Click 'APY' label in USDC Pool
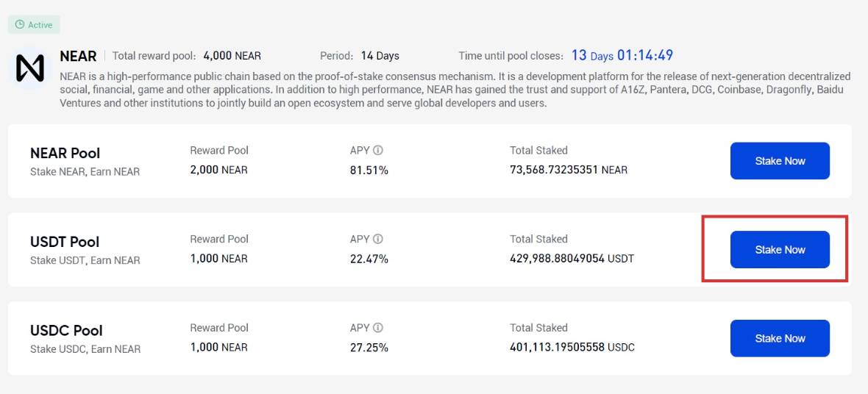 (360, 328)
